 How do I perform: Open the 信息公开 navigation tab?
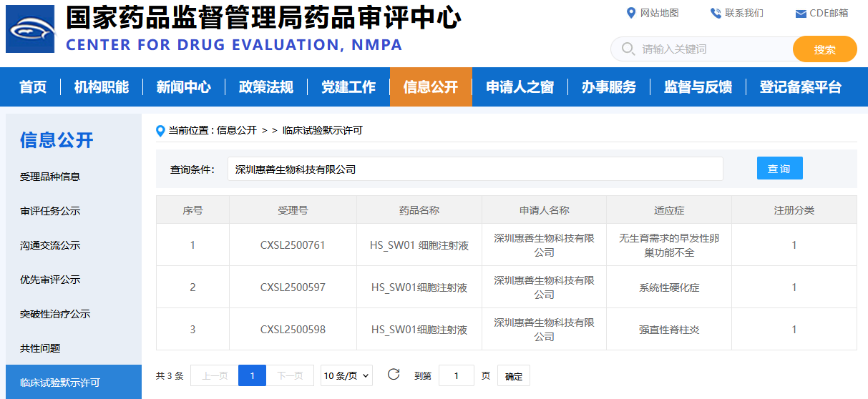pos(430,87)
